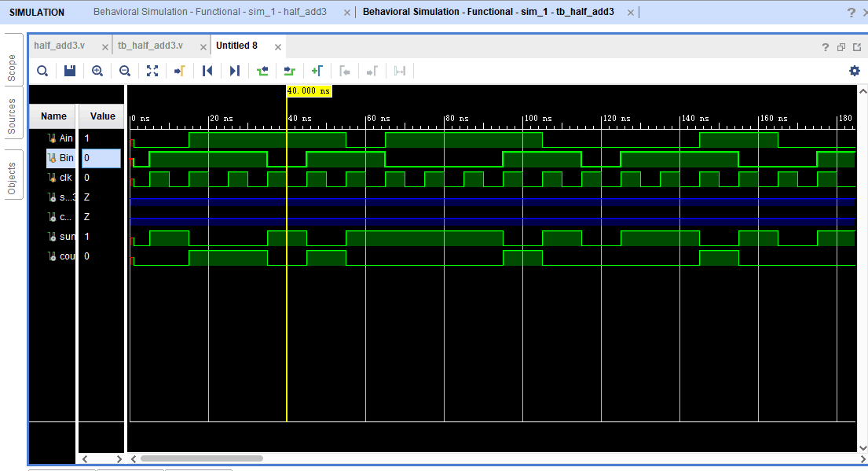Add a marker to waveform

click(x=317, y=71)
